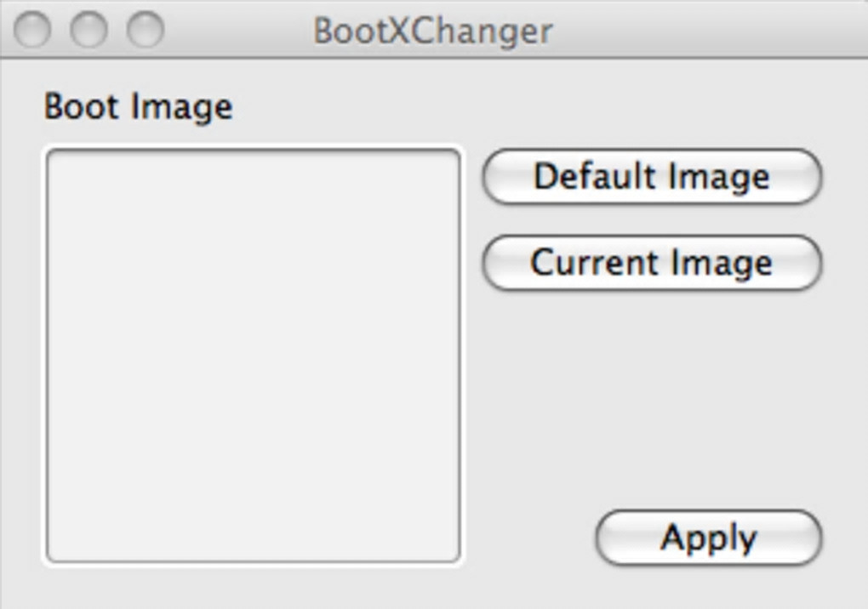Load the current boot image
Screen dimensions: 868x609
click(x=652, y=263)
